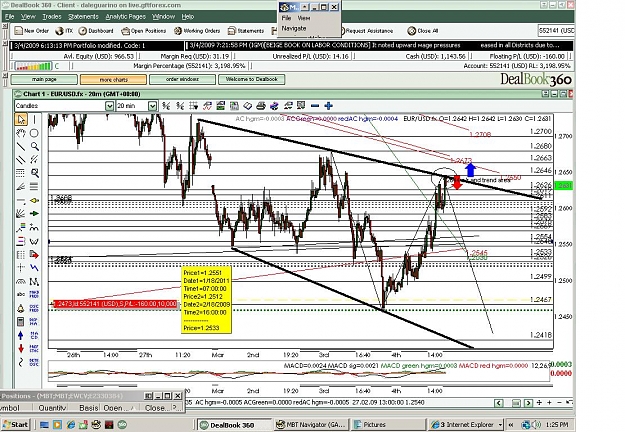Select the circle drawing tool
Image resolution: width=625 pixels, height=432 pixels.
click(34, 133)
